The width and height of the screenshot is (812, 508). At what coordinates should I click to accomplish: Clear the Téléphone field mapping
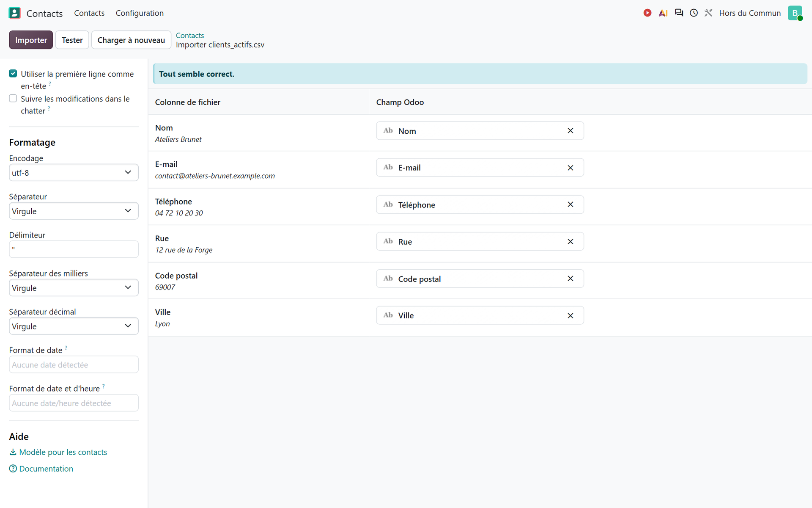coord(570,204)
